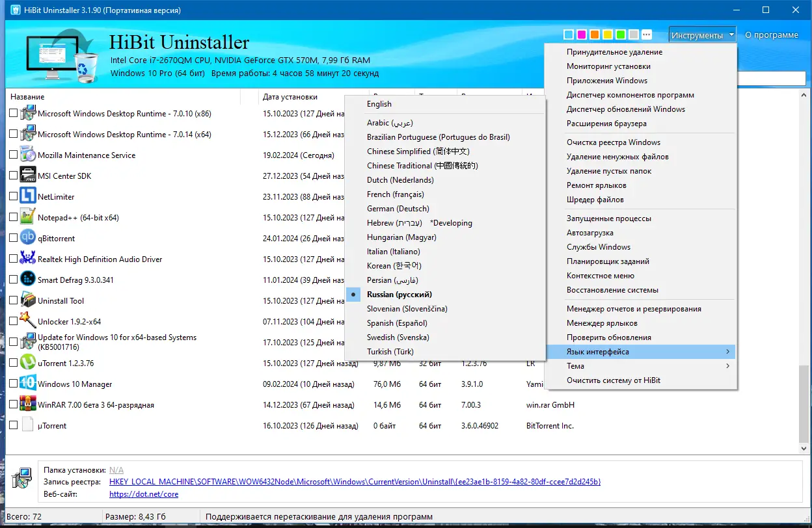Viewport: 812px width, 528px height.
Task: Pick the yellow theme color swatch
Action: tap(608, 34)
